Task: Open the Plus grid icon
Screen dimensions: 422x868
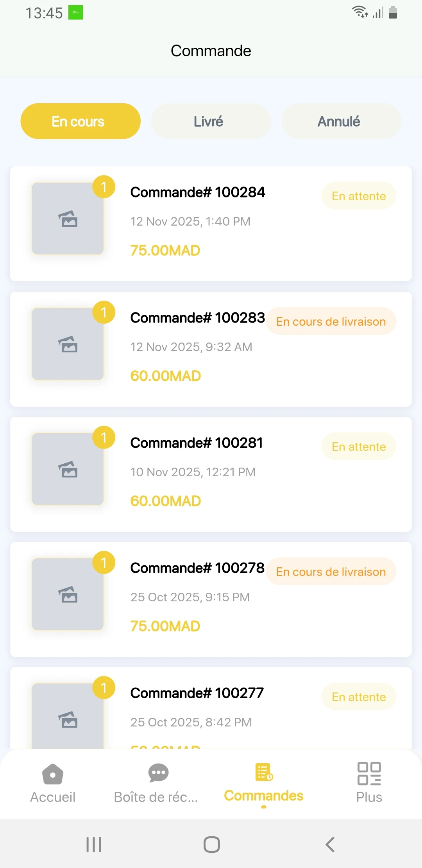Action: pyautogui.click(x=369, y=773)
